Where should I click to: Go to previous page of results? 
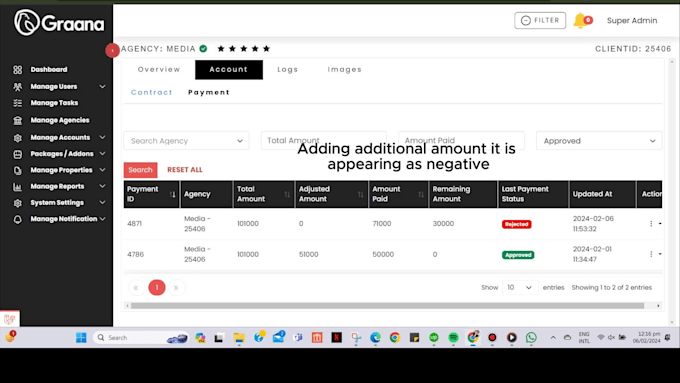136,288
